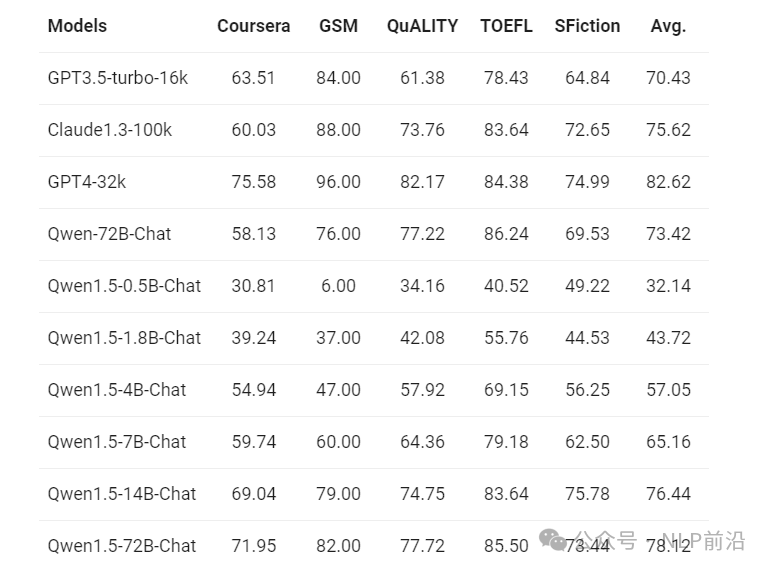Click the Qwen1.5-7B-Chat row label
Image resolution: width=770 pixels, height=571 pixels.
[x=117, y=442]
